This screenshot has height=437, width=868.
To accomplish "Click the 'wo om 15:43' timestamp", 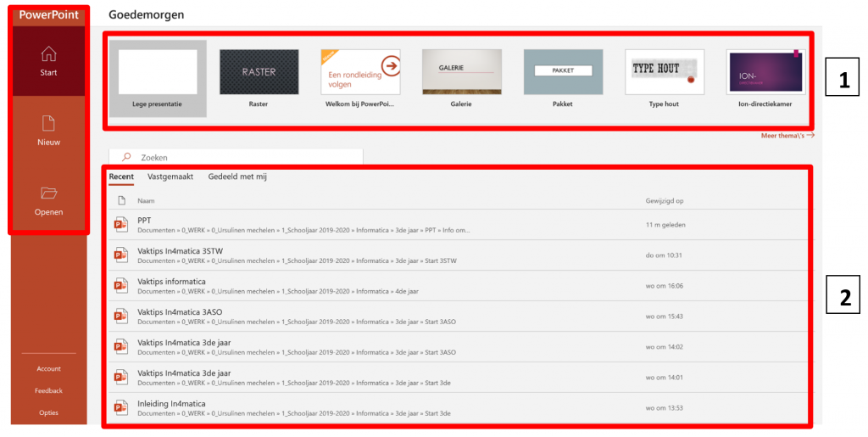I will [x=665, y=317].
